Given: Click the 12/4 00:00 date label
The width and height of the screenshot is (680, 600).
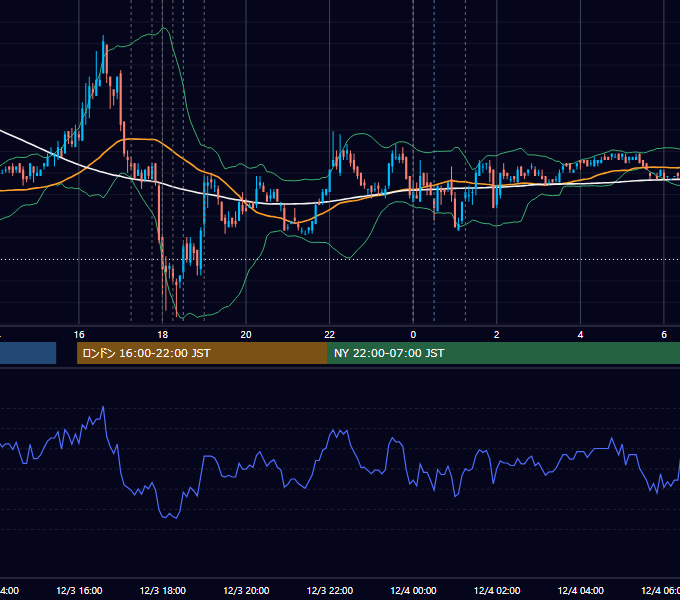Looking at the screenshot, I should coord(413,590).
